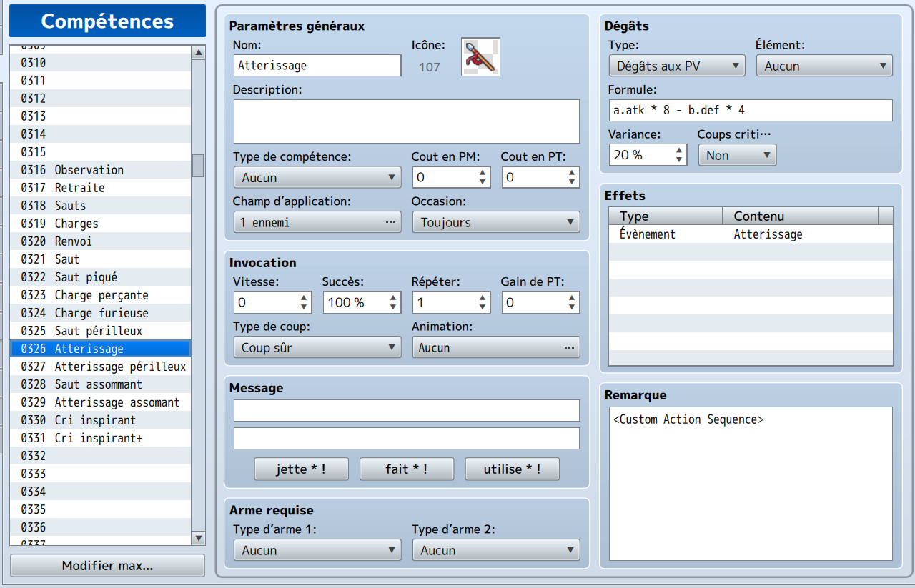
Task: Select skill 0327 Atterissage périlleux
Action: click(101, 367)
